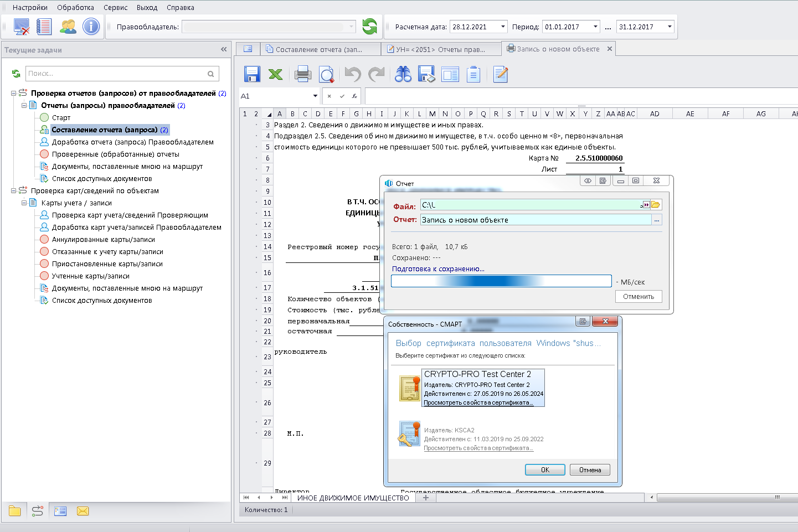Click the disconnect computer icon in main toolbar

pyautogui.click(x=21, y=27)
